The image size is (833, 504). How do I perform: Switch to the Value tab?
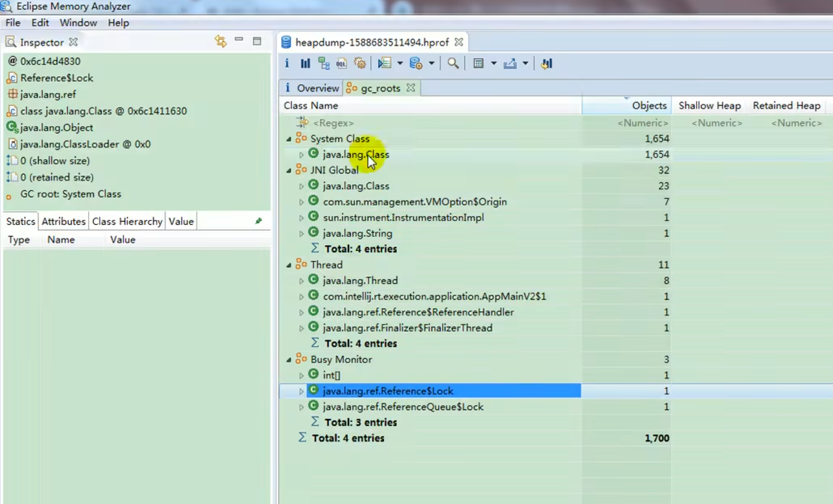click(181, 221)
